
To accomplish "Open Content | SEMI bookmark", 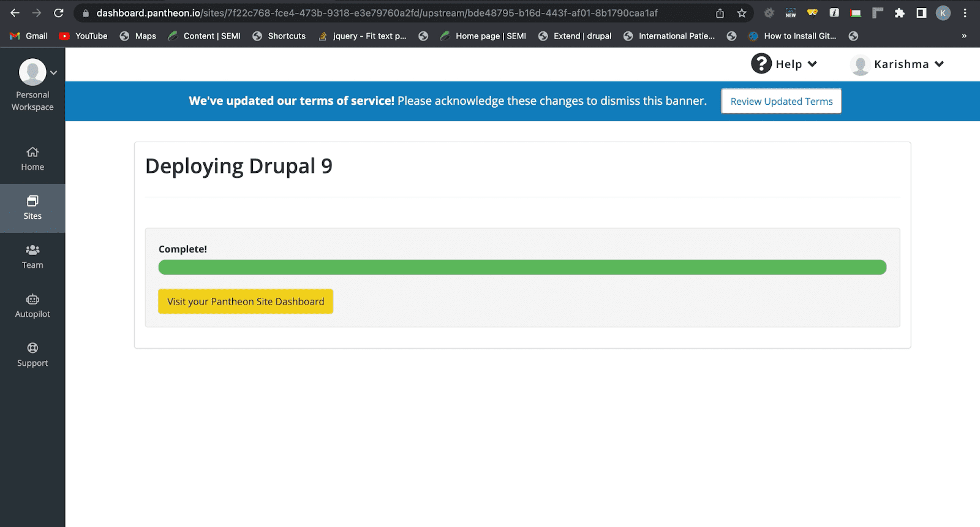I will 205,36.
